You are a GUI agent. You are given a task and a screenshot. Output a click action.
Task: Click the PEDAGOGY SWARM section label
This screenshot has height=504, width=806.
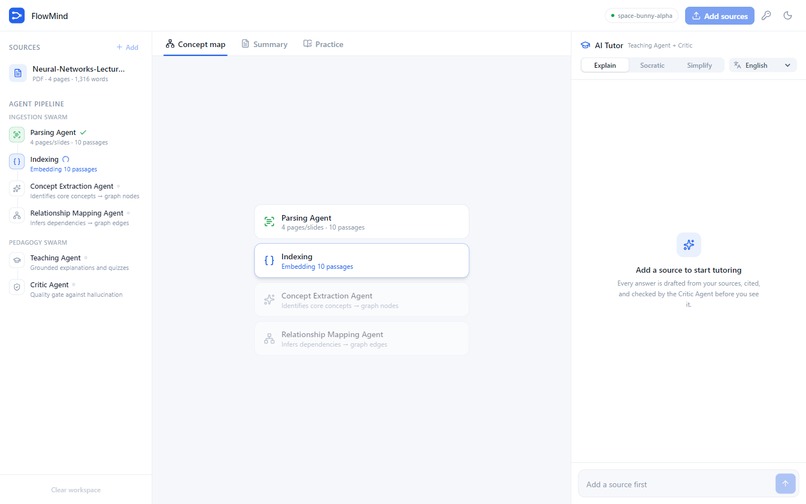pyautogui.click(x=38, y=243)
